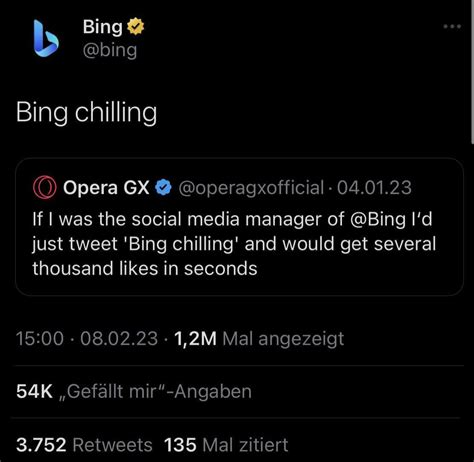The image size is (474, 462).
Task: Click the @operagxofficial handle
Action: coord(251,188)
